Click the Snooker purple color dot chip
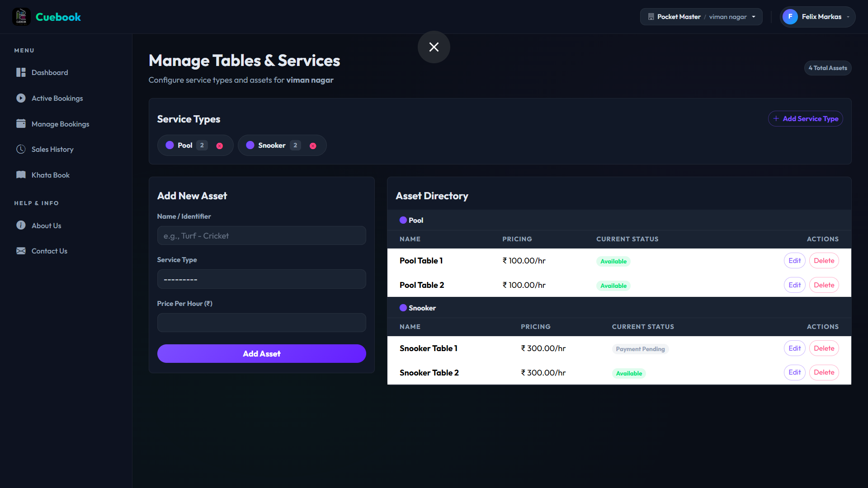The image size is (868, 488). pos(250,145)
